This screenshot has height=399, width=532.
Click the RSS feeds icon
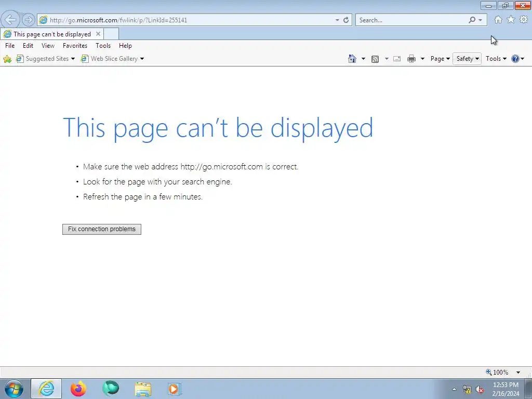coord(375,59)
